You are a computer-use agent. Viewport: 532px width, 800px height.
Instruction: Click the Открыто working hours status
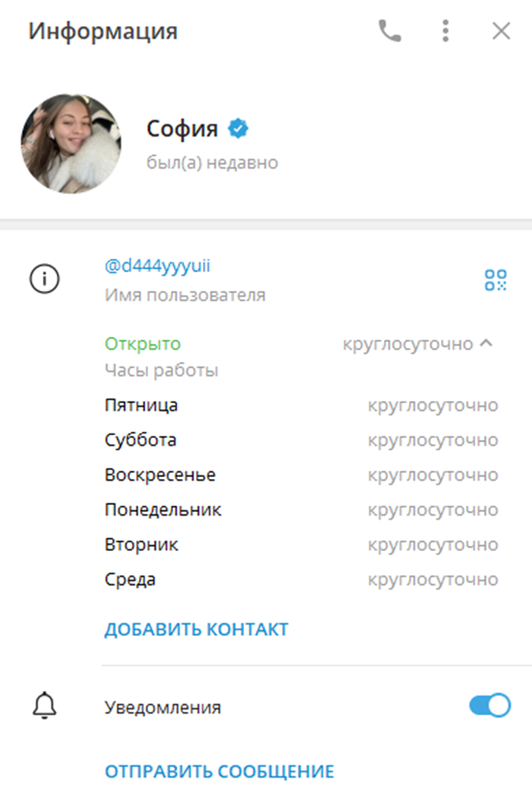[x=143, y=344]
